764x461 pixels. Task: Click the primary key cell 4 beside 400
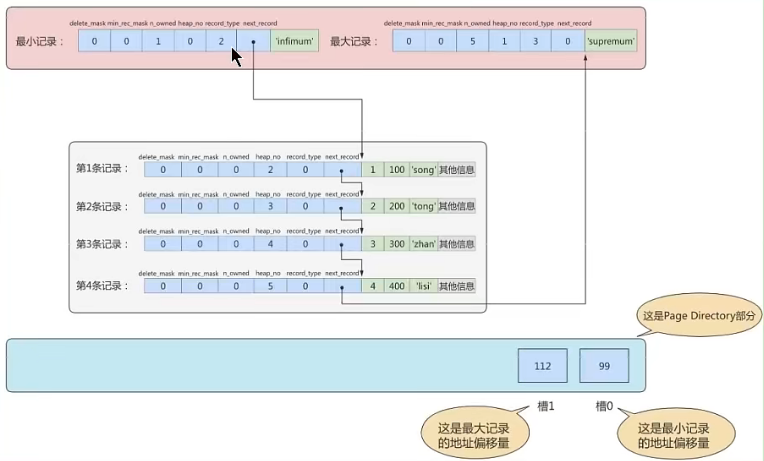(373, 286)
